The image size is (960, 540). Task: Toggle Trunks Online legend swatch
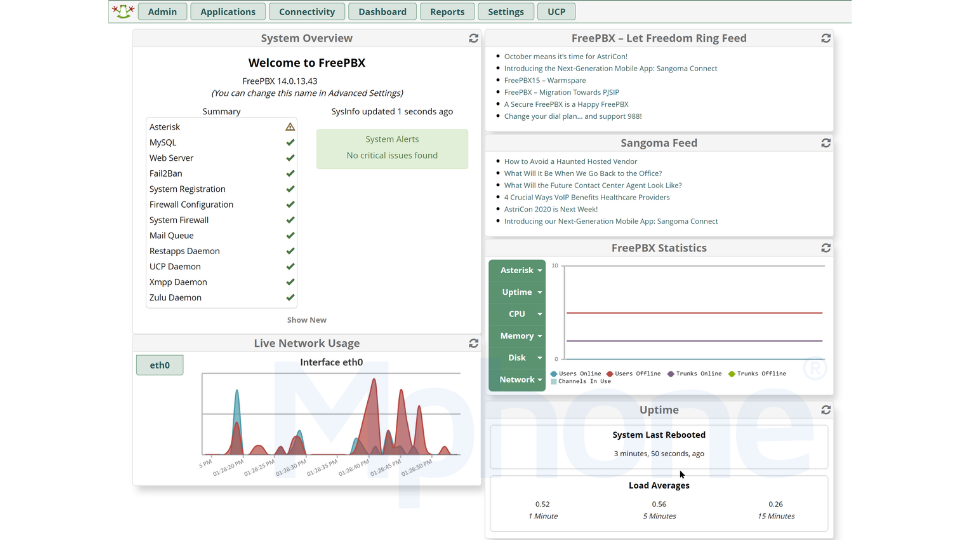(671, 373)
